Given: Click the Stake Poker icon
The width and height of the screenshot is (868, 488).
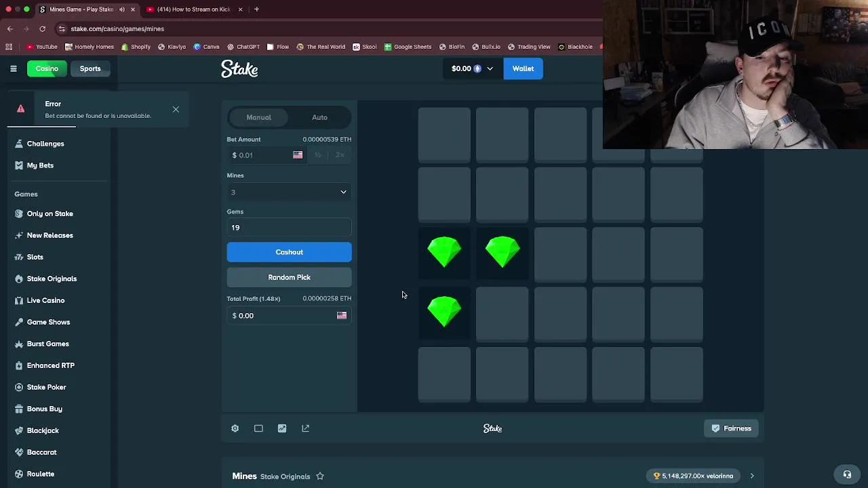Looking at the screenshot, I should point(19,387).
